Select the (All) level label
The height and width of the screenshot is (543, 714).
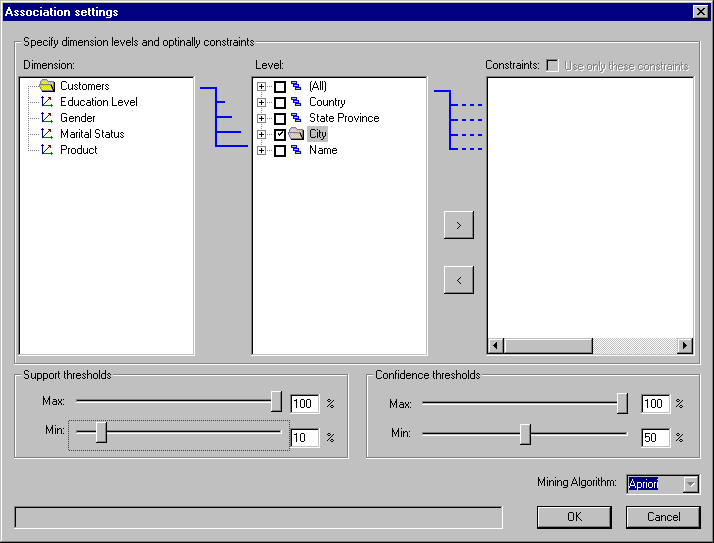click(317, 86)
